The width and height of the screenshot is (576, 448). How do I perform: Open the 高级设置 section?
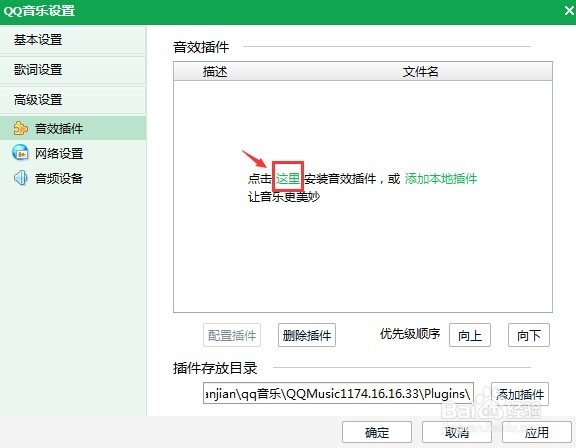[73, 100]
